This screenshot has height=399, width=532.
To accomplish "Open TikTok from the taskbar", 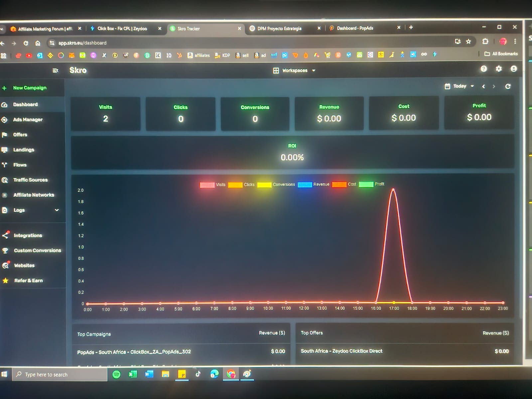I will [x=198, y=374].
